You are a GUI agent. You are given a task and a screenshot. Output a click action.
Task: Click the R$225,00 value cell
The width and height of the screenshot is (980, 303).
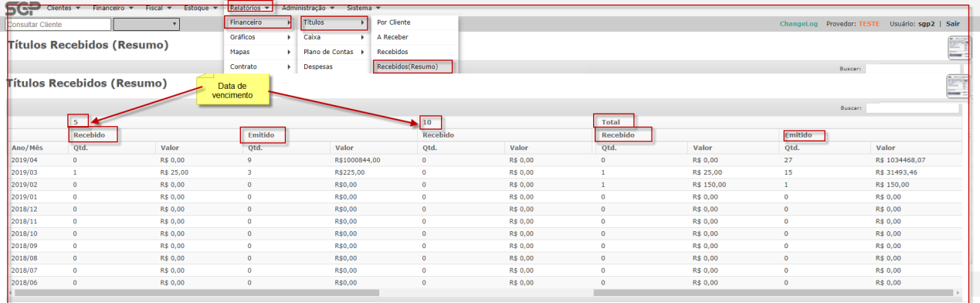coord(350,172)
